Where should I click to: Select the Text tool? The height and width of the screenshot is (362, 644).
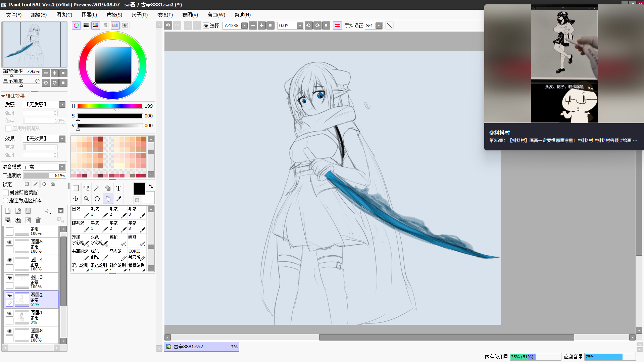tap(118, 188)
